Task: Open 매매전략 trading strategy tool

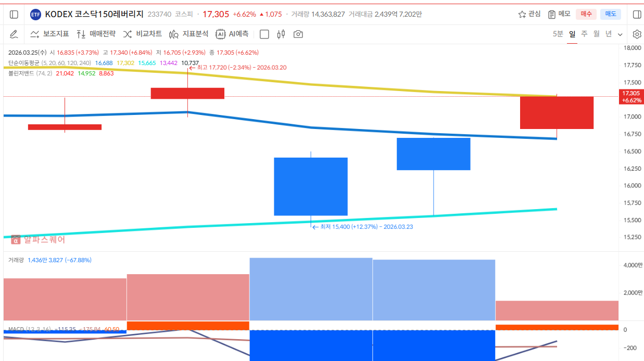Action: (x=96, y=34)
